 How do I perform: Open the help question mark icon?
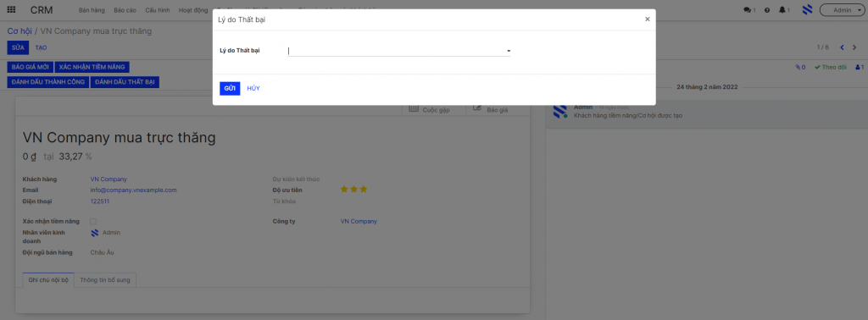click(767, 10)
